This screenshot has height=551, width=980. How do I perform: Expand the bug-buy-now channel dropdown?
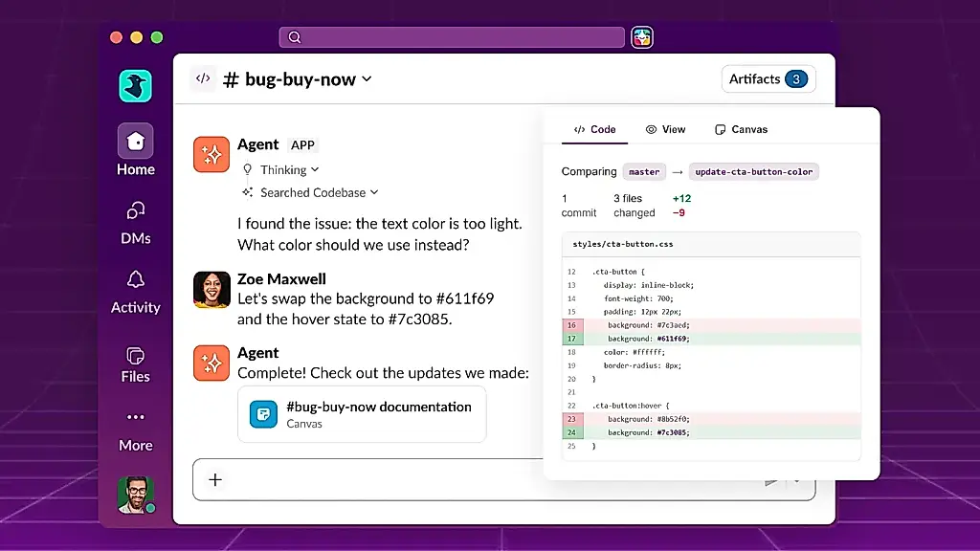(x=367, y=79)
